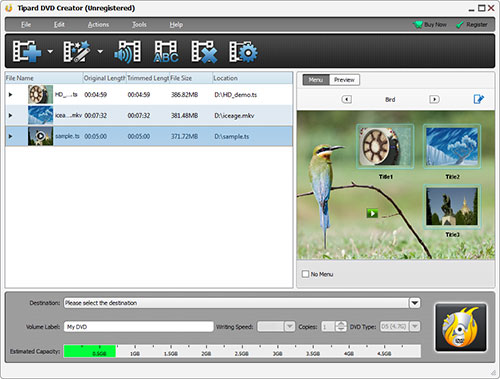Select the iceage.mkv list thumbnail
The height and width of the screenshot is (379, 500).
point(40,115)
